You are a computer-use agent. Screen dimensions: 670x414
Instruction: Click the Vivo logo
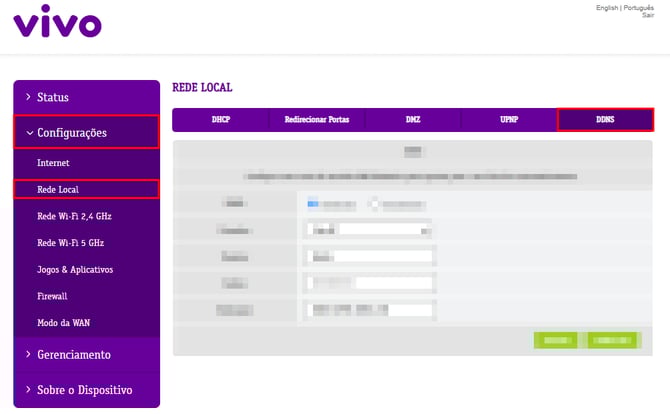(x=57, y=21)
